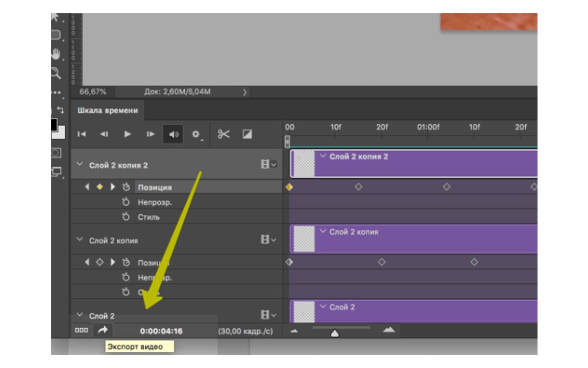Open the black foreground color swatch
This screenshot has height=368, width=588.
coord(54,124)
